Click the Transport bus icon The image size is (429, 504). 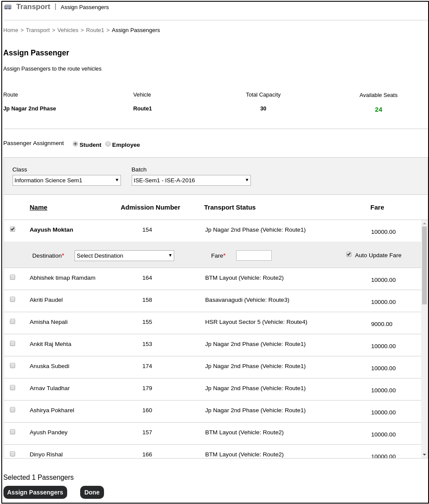tap(8, 7)
